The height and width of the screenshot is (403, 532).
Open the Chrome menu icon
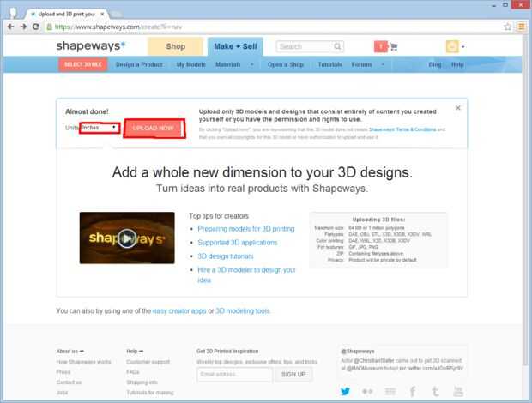[521, 27]
